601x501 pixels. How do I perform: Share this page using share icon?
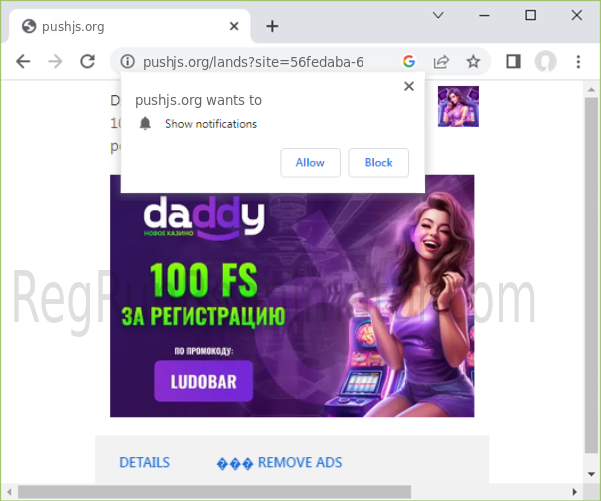[x=440, y=62]
